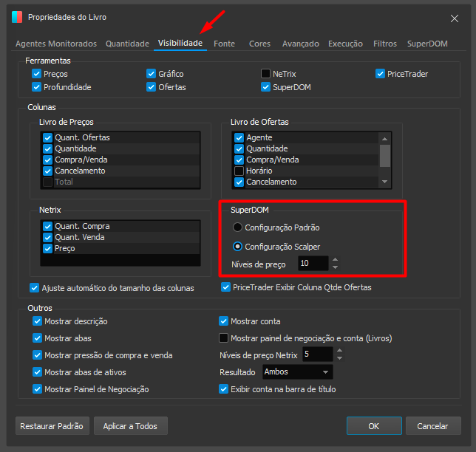Toggle Mostrar descrição checkbox
Viewport: 476px width, 452px height.
(x=37, y=321)
